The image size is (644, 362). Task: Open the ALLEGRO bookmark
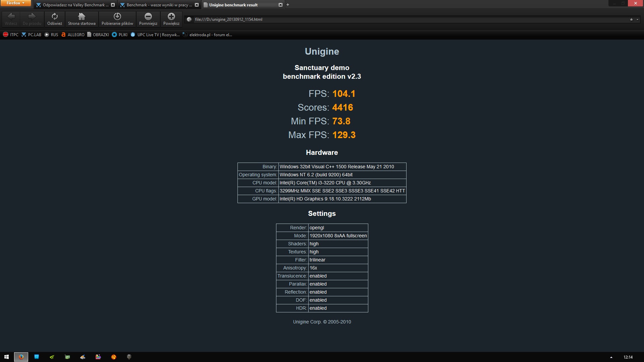pyautogui.click(x=73, y=35)
